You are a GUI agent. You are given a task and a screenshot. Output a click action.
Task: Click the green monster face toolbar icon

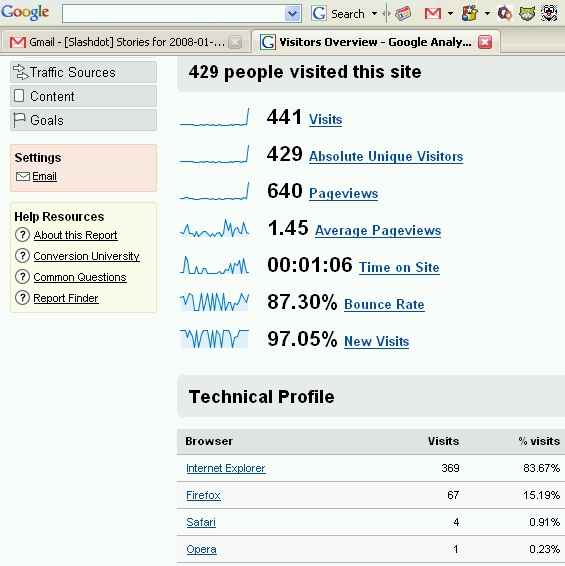click(527, 14)
